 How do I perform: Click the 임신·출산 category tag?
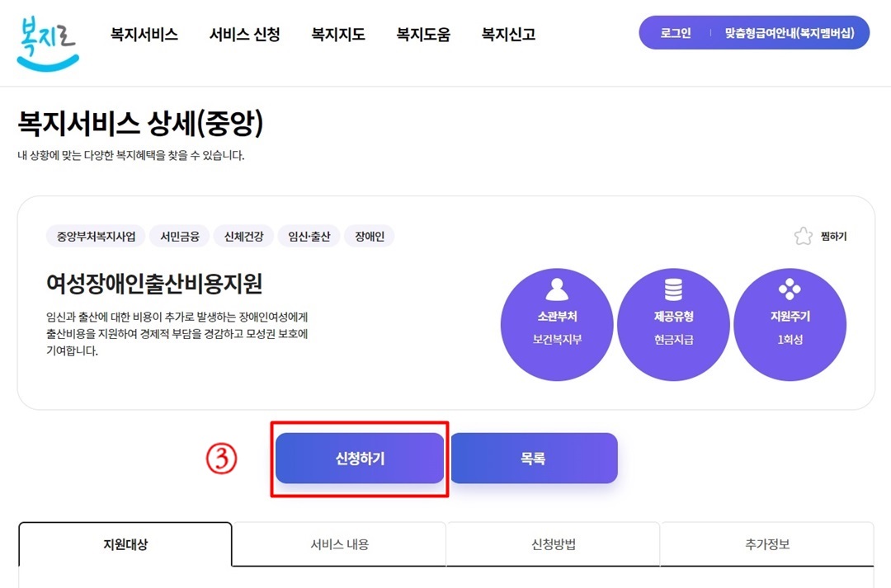click(309, 235)
